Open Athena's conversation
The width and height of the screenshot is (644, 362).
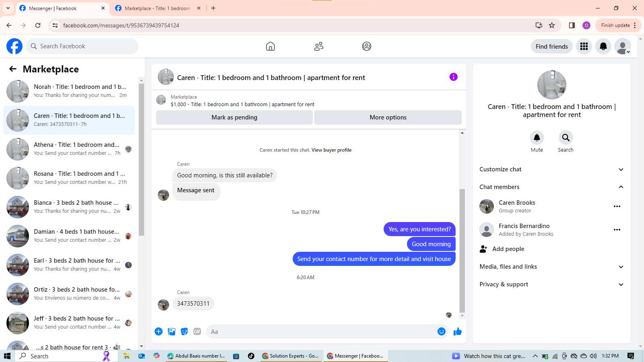(69, 149)
